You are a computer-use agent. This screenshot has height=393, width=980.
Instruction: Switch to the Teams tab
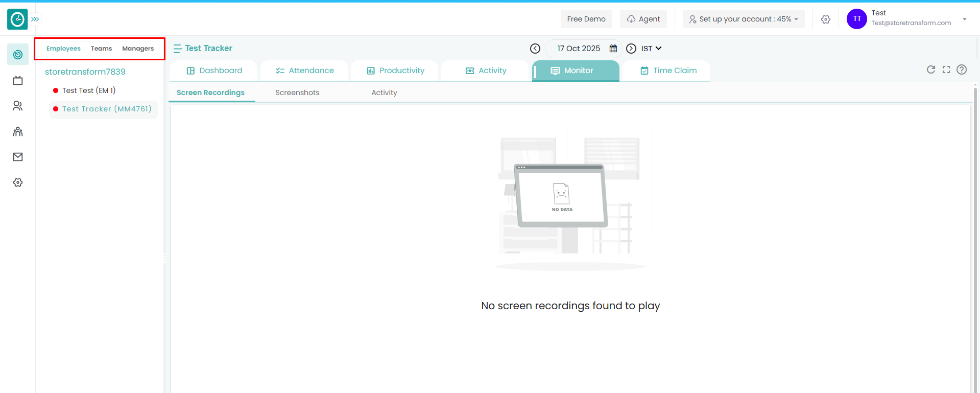coord(101,49)
